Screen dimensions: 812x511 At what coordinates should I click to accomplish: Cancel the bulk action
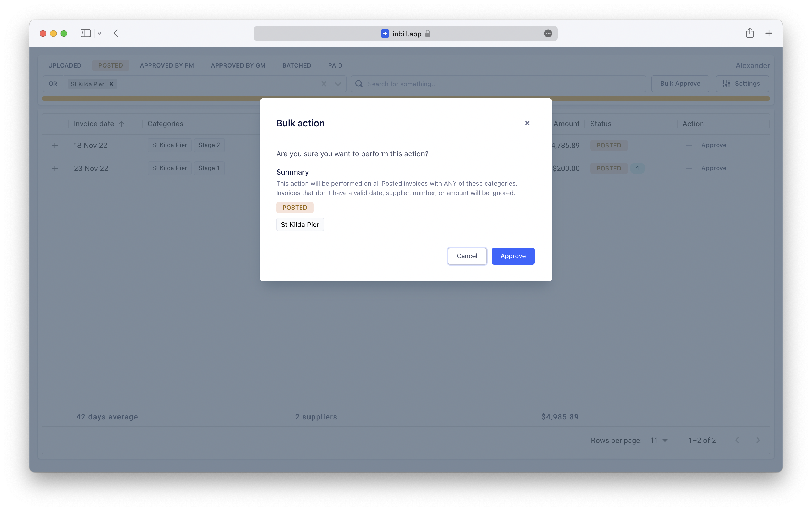point(467,256)
